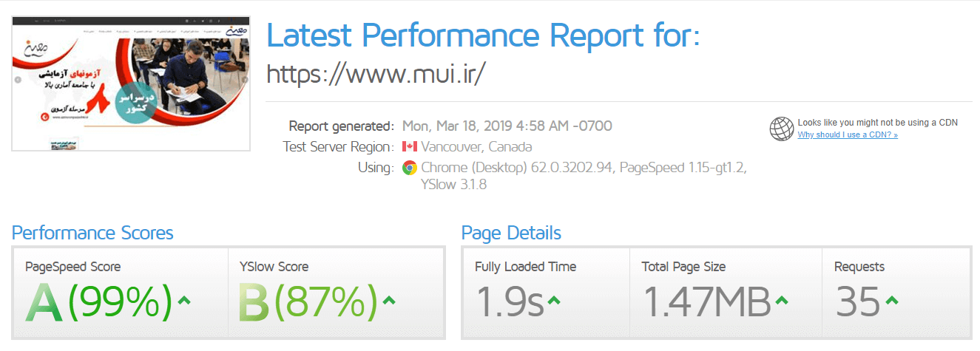Click the green arrow beside PageSpeed score

(x=184, y=300)
